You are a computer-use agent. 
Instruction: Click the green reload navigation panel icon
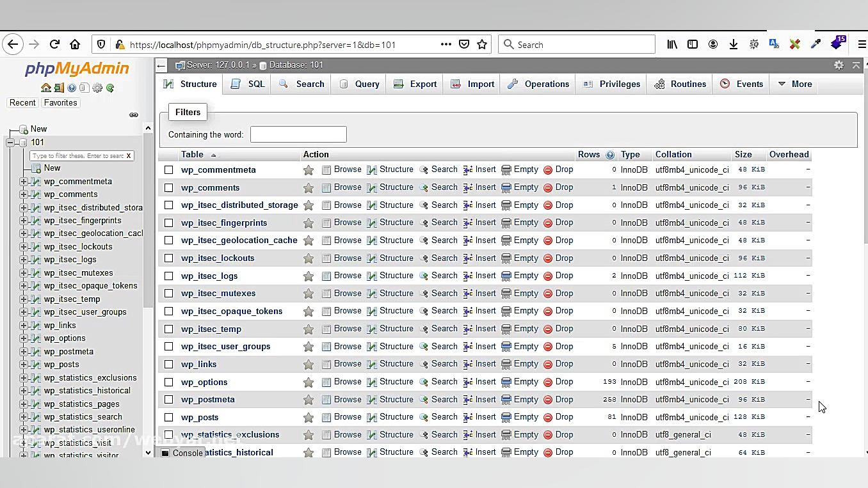pos(110,88)
